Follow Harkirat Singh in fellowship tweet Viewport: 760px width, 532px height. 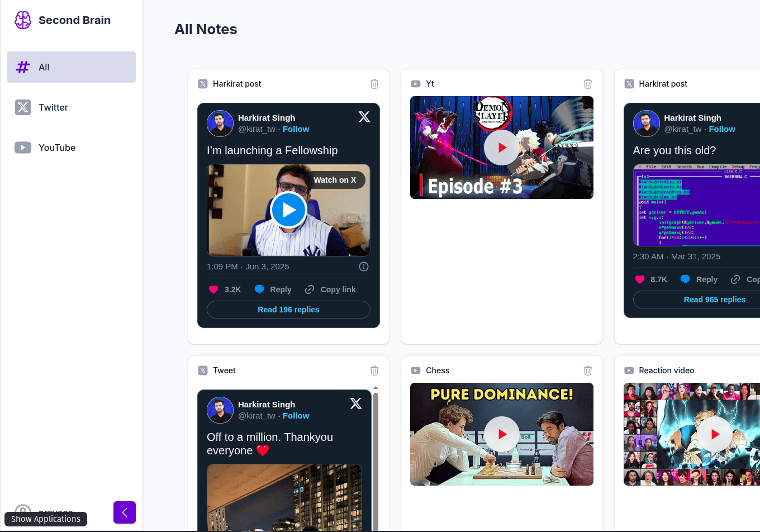point(296,129)
